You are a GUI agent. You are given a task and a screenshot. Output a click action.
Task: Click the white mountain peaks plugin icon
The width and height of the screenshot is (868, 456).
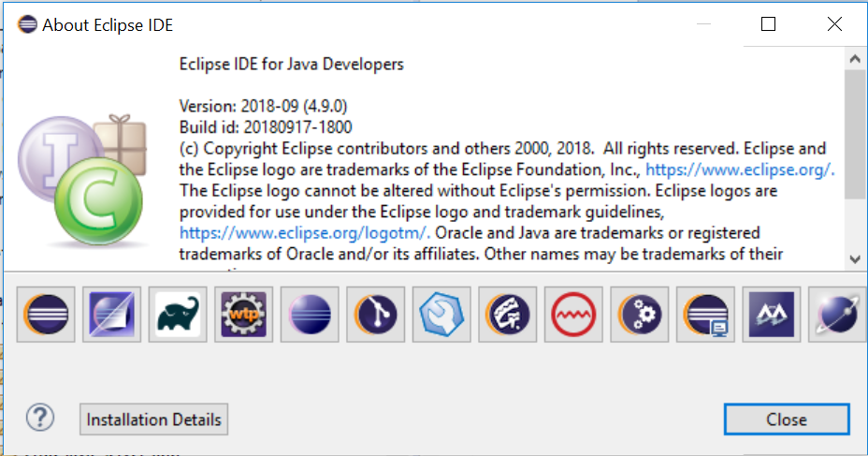pos(771,315)
